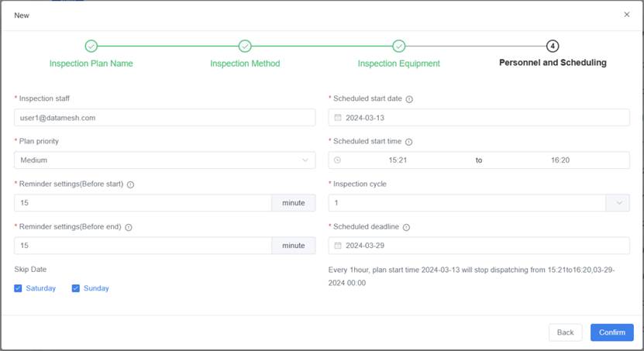Click calendar icon in Scheduled start date field

click(x=338, y=118)
